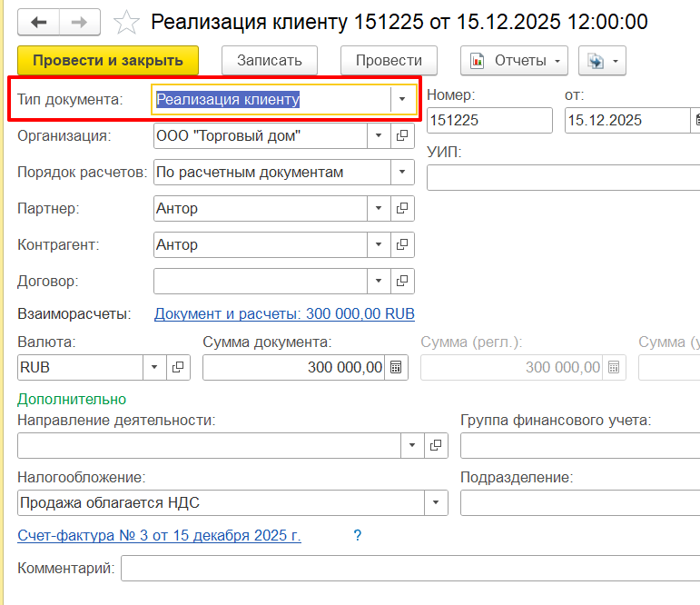Open the Документ и расчеты link

tap(284, 314)
